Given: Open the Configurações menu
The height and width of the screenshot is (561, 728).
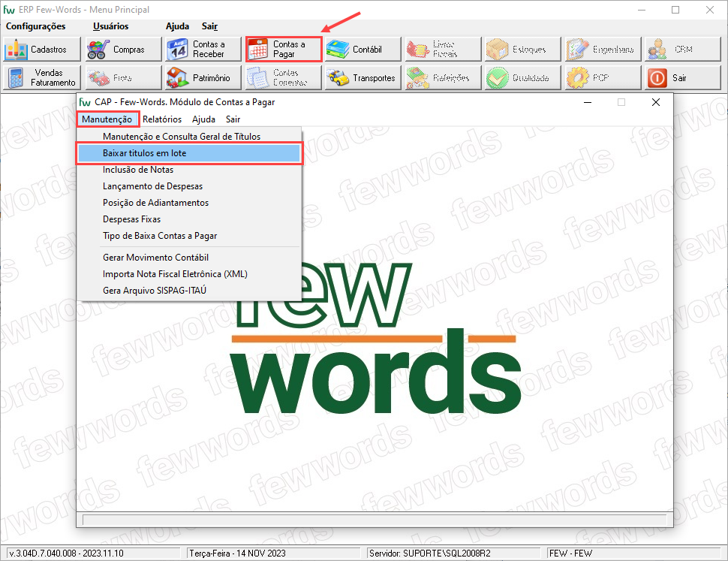Looking at the screenshot, I should [x=36, y=26].
